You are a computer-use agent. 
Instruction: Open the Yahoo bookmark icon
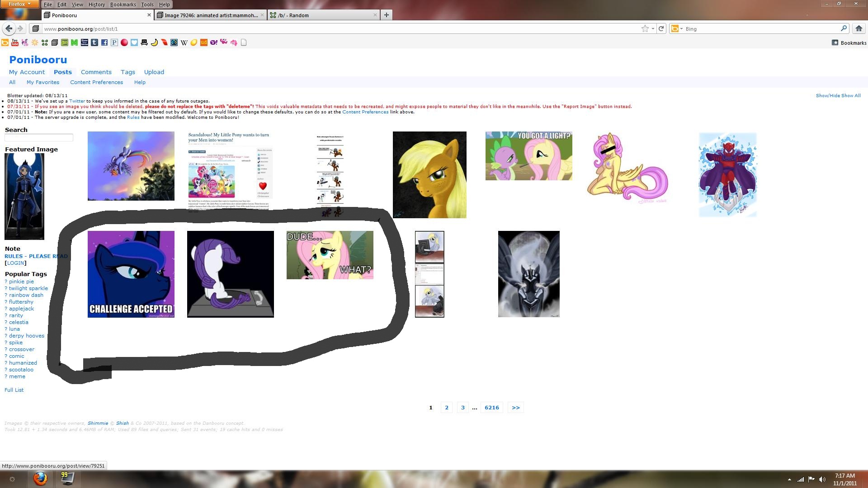[x=213, y=42]
